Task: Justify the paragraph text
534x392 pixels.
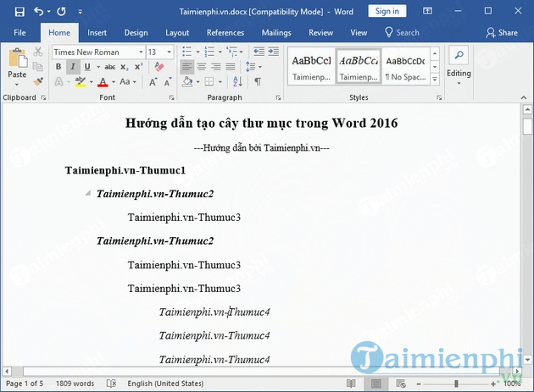Action: [231, 67]
